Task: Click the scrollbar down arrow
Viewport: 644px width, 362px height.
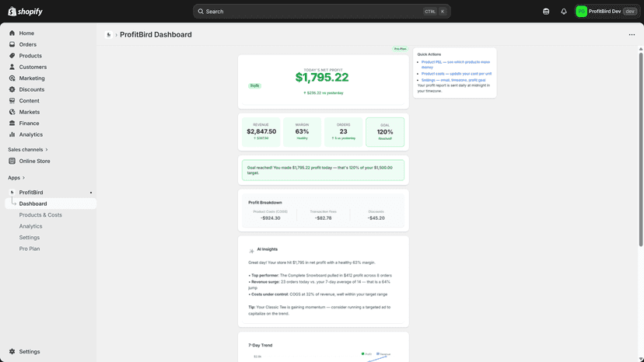Action: [x=641, y=359]
